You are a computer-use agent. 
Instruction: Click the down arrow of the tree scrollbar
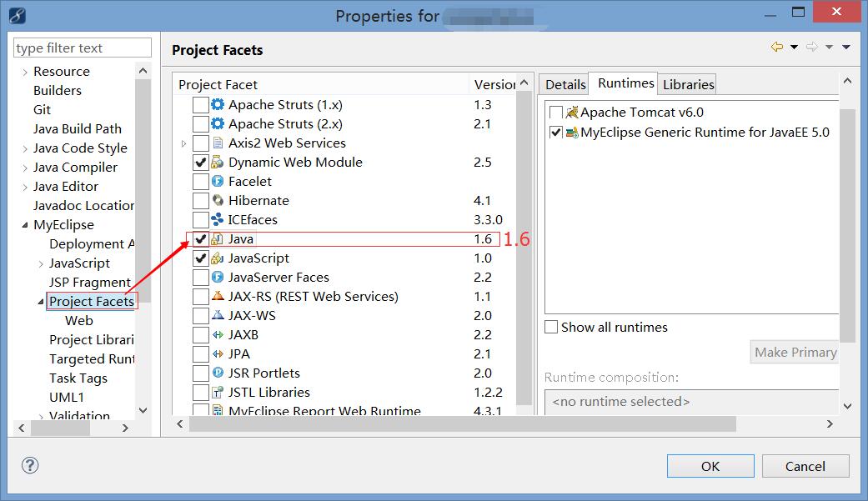pos(143,410)
